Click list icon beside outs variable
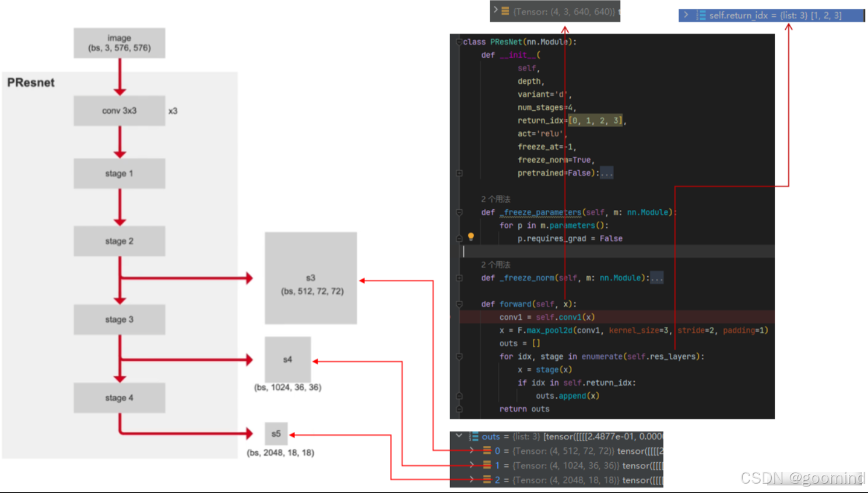Viewport: 868px width, 493px height. coord(474,436)
